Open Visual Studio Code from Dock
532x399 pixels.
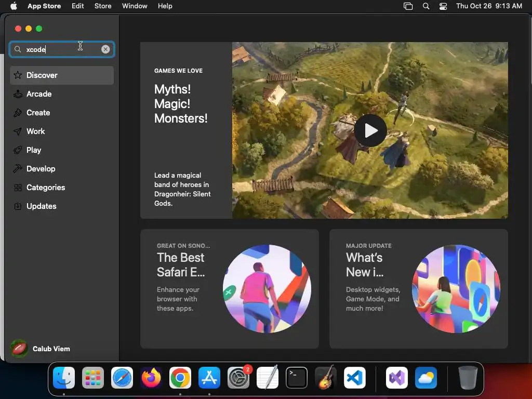[x=355, y=378]
